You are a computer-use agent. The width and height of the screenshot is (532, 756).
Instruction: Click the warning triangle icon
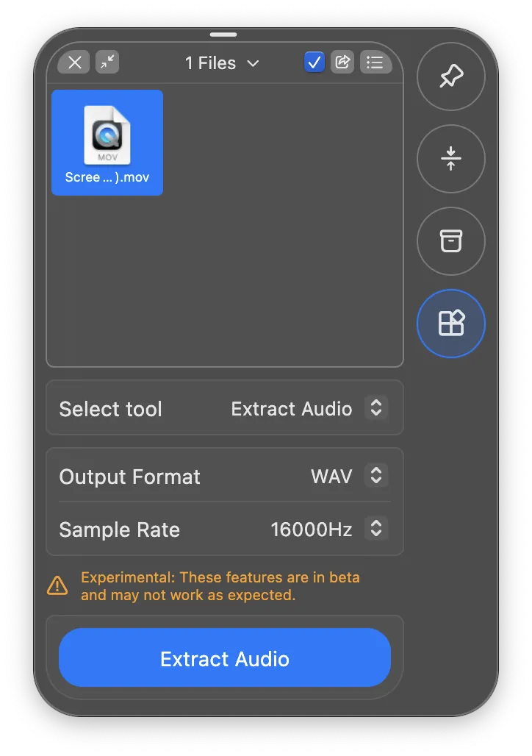(57, 585)
